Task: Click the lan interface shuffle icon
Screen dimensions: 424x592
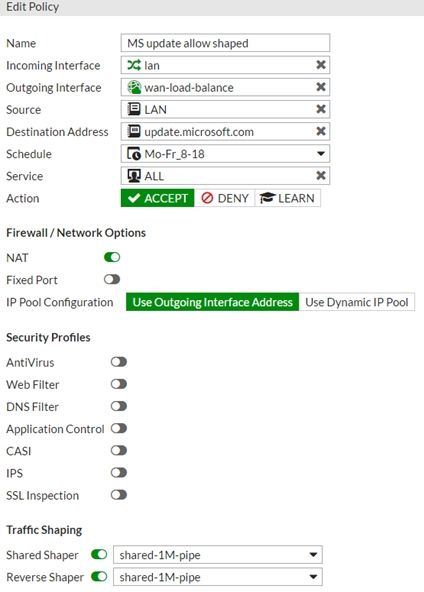Action: click(134, 65)
